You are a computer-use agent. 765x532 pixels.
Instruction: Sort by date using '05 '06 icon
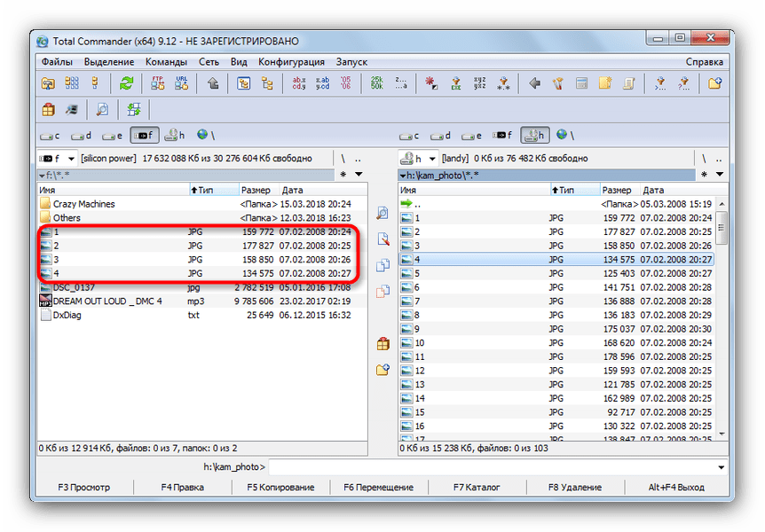click(346, 83)
